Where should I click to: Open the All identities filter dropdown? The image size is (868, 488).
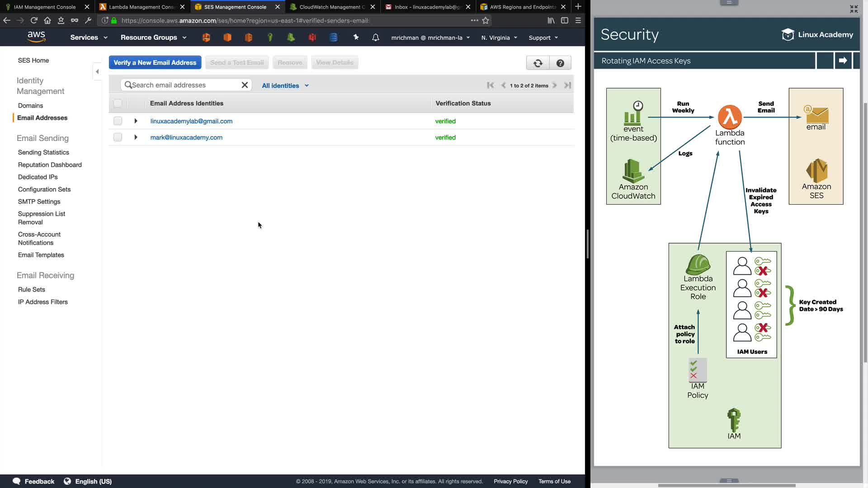click(285, 85)
